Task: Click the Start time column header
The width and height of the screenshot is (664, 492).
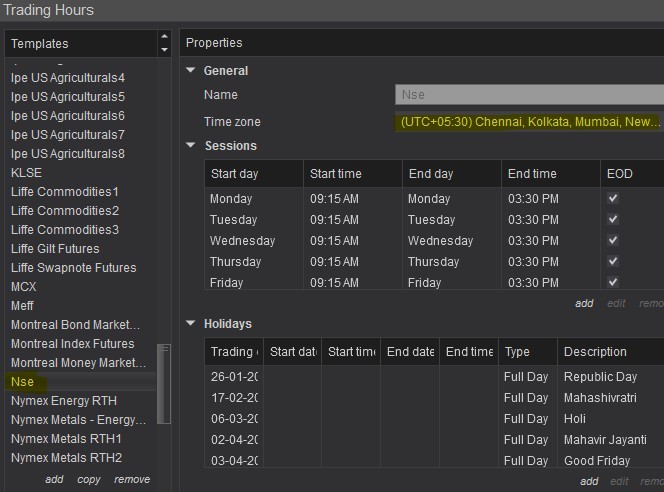Action: point(336,174)
